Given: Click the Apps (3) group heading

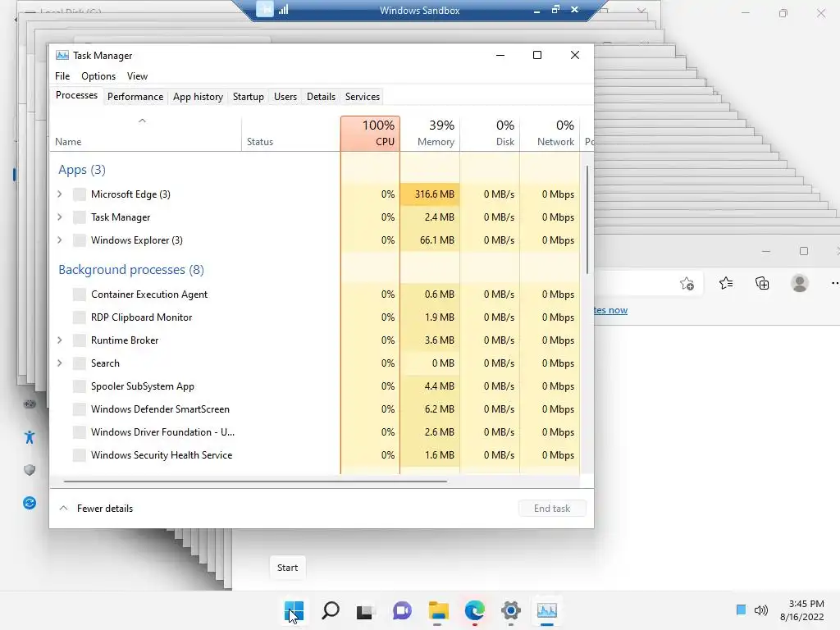Looking at the screenshot, I should (82, 170).
